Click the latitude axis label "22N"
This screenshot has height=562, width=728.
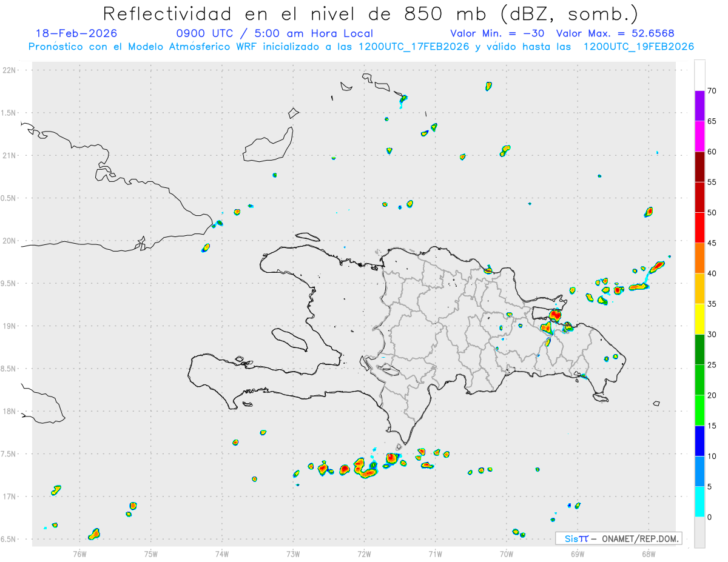point(10,70)
